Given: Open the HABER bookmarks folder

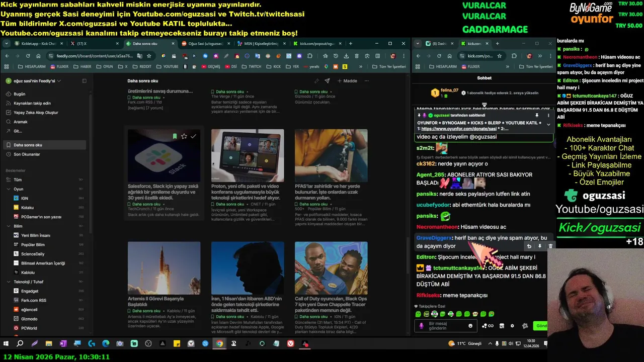Looking at the screenshot, I should [83, 66].
